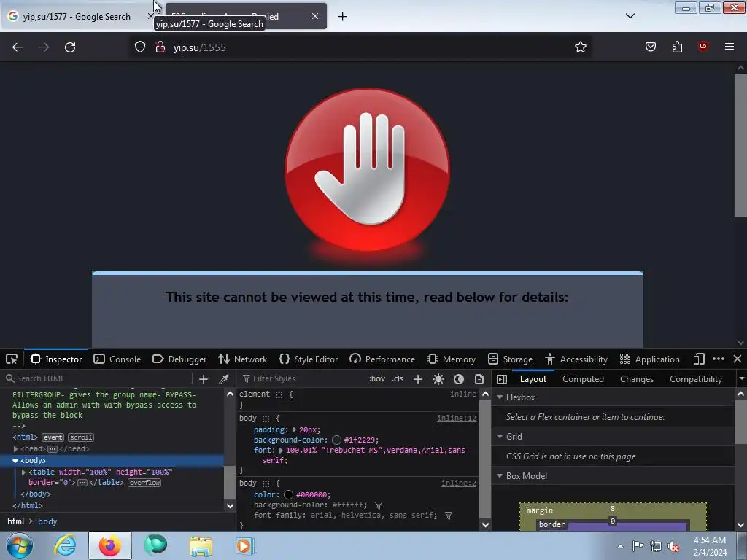Open the Performance panel
747x560 pixels.
pos(382,359)
